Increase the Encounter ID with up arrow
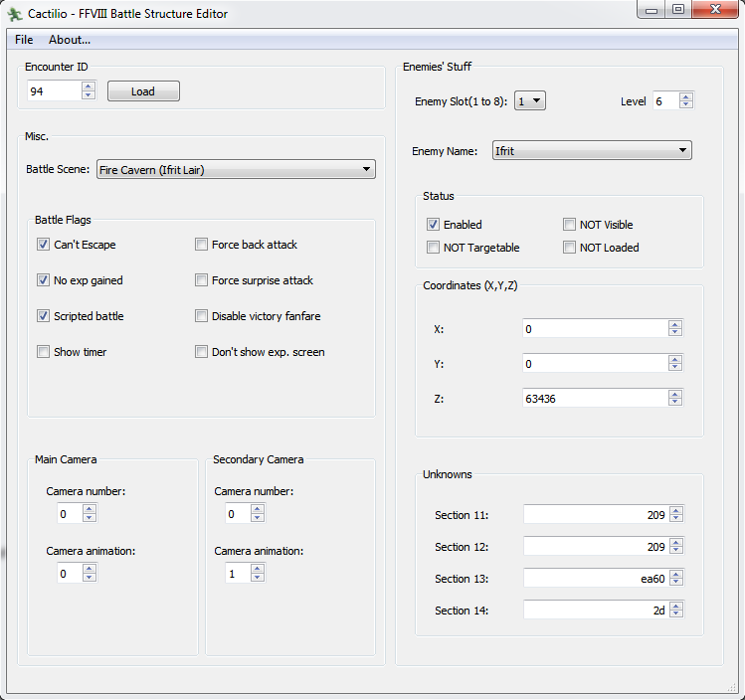The image size is (745, 700). (x=89, y=87)
